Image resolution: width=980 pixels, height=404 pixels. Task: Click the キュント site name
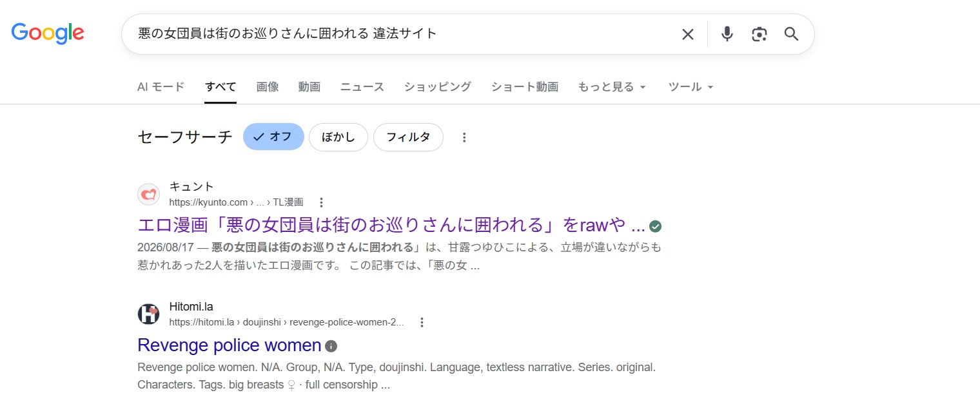coord(191,187)
